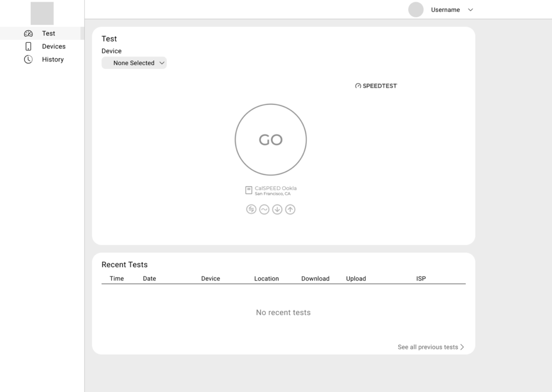Click the logo placeholder in the sidebar
Screen dimensions: 552x392
click(x=42, y=13)
